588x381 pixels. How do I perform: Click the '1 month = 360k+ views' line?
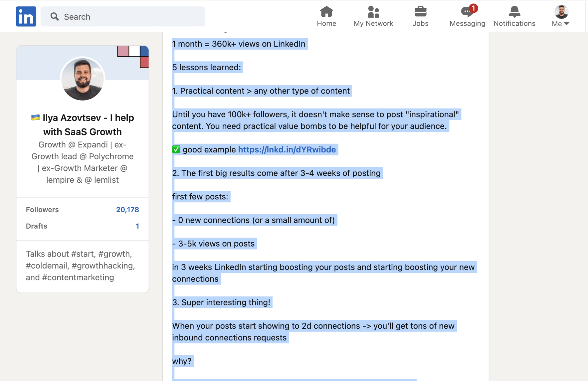[x=239, y=44]
